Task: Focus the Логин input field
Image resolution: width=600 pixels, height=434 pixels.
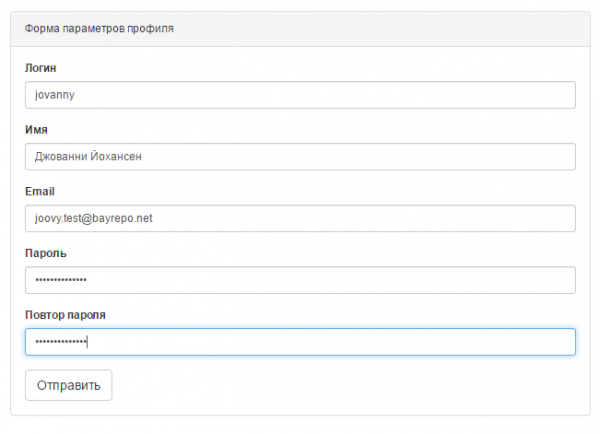Action: [300, 95]
